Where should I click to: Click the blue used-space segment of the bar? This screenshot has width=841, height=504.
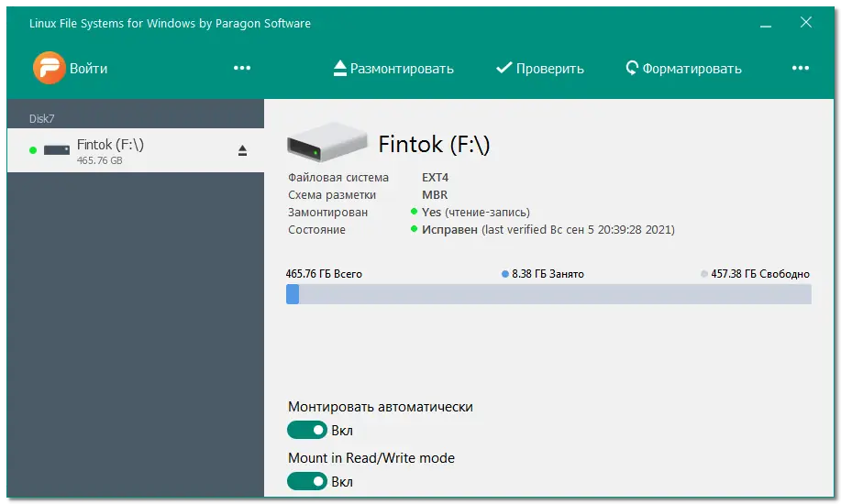pyautogui.click(x=293, y=294)
